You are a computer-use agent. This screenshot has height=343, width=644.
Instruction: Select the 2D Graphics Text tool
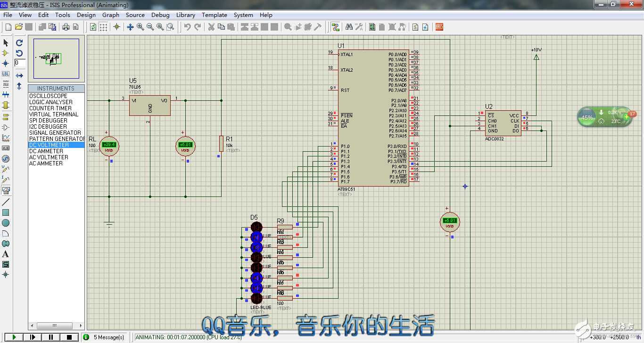[6, 254]
